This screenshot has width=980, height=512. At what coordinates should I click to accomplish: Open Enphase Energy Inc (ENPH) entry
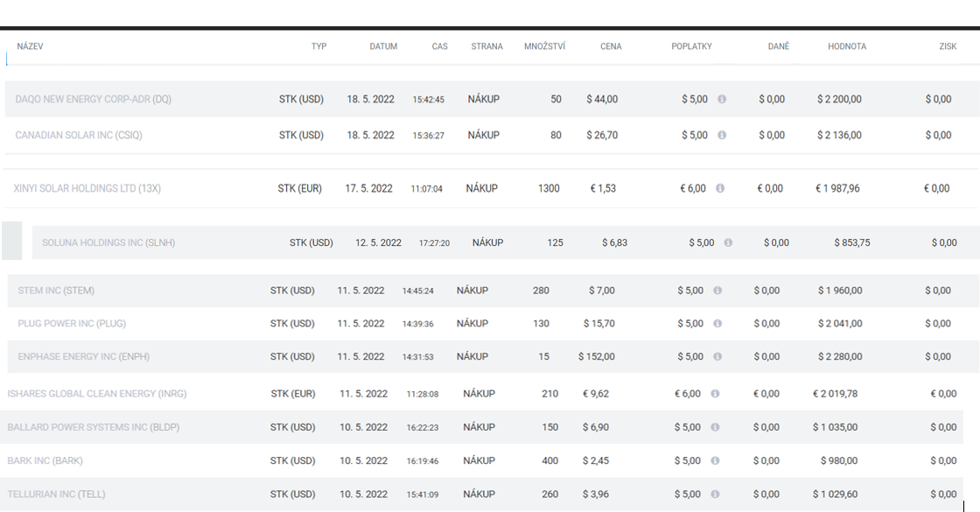(x=78, y=357)
